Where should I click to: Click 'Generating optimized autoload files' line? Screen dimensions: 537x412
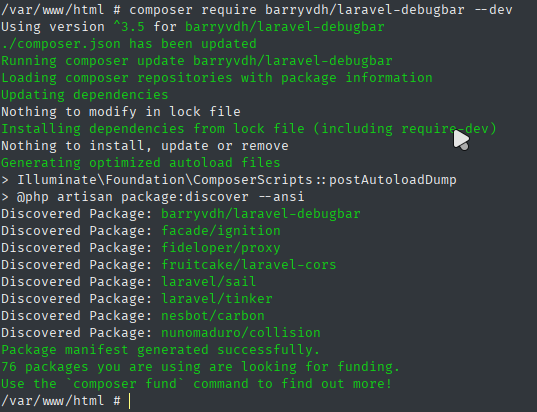[x=141, y=163]
